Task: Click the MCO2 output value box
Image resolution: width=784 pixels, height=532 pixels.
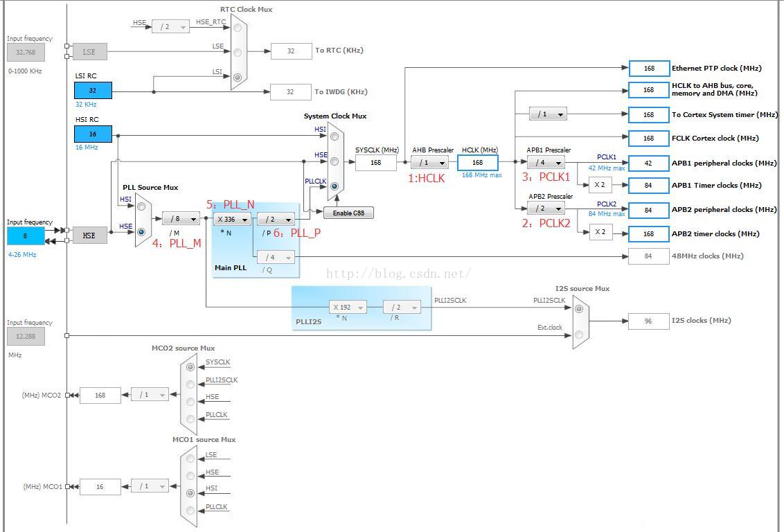Action: point(100,395)
